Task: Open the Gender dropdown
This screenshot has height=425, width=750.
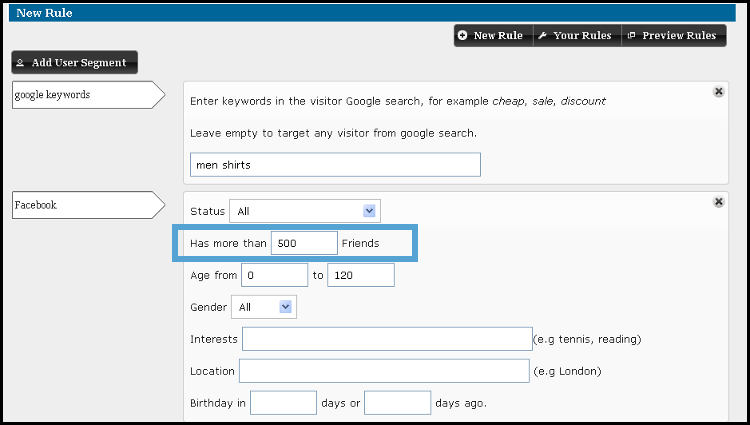Action: (264, 307)
